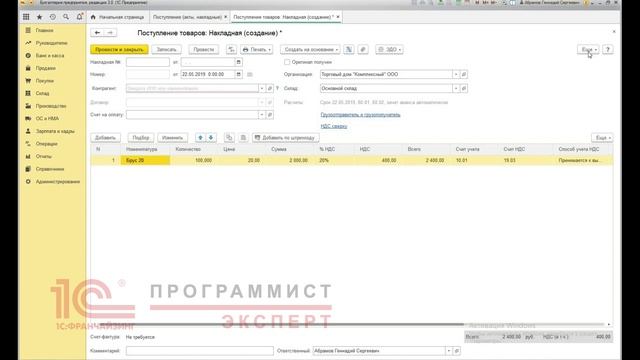This screenshot has height=360, width=640.
Task: Open global search magnifier icon
Action: pos(66,17)
